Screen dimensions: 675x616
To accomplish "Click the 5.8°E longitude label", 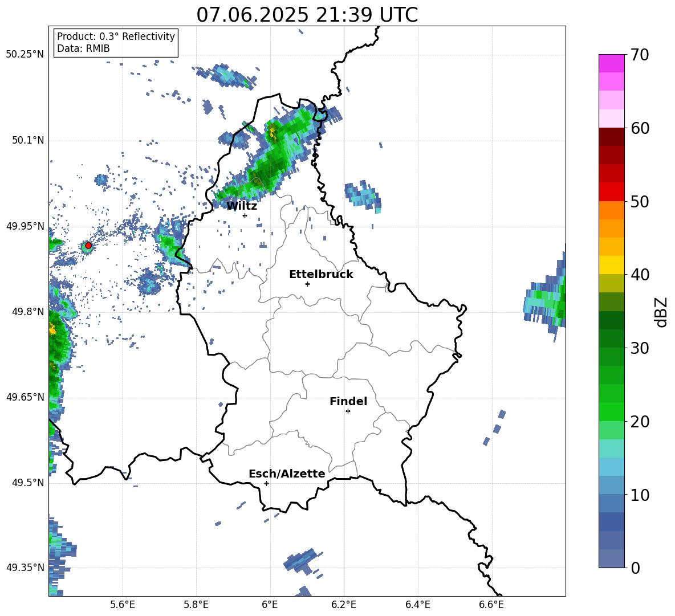I will [x=197, y=605].
